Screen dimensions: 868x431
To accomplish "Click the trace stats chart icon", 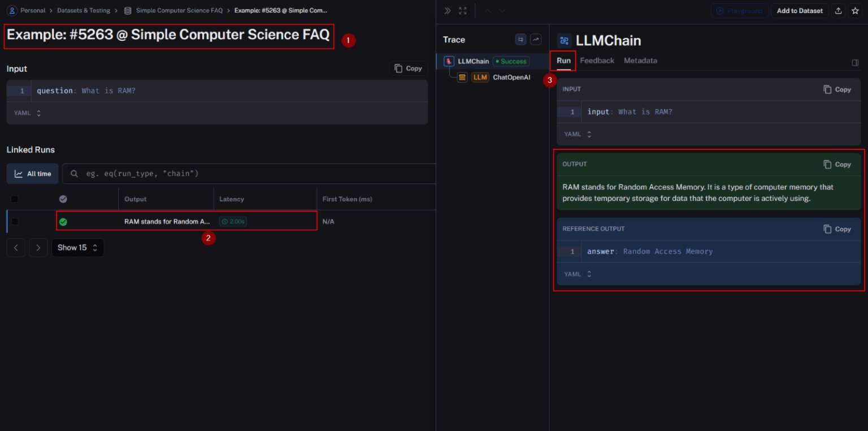I will [535, 40].
